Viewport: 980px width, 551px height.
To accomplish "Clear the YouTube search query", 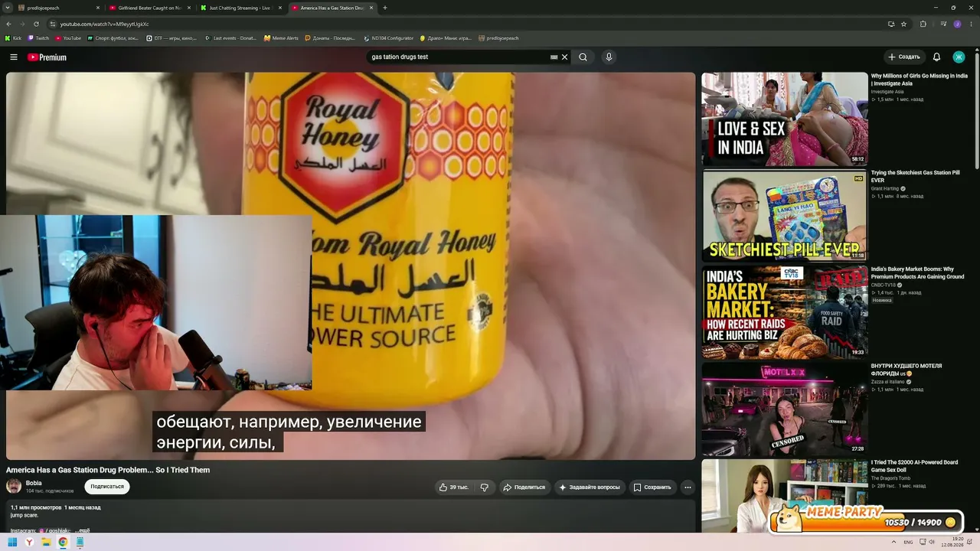I will pyautogui.click(x=565, y=57).
